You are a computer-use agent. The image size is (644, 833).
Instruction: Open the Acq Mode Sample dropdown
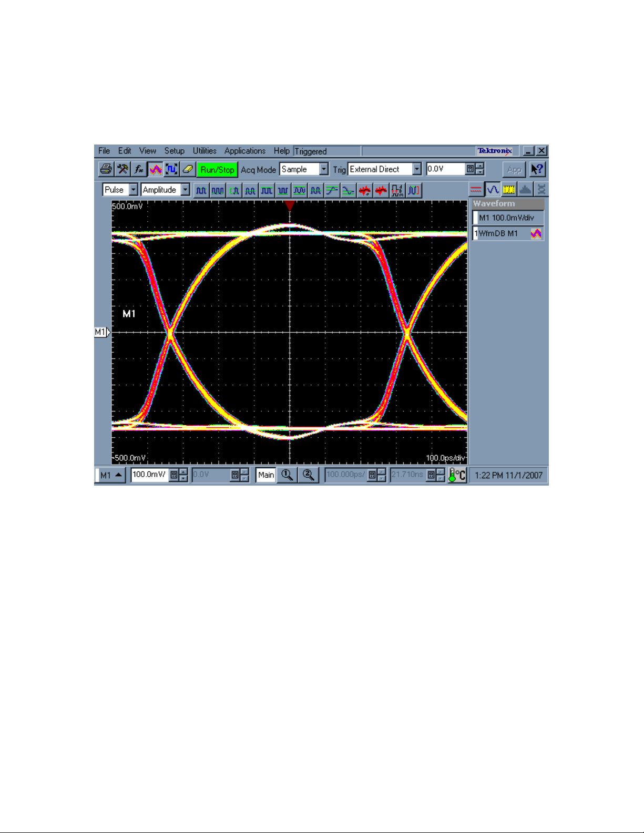(304, 169)
